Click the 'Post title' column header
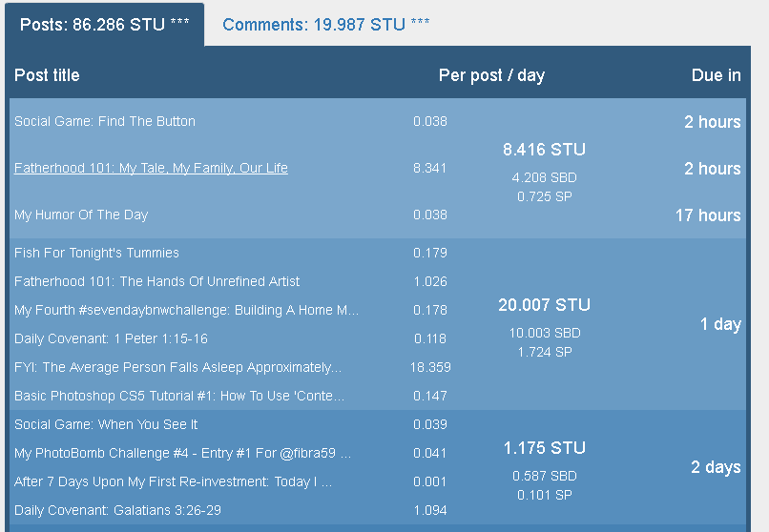This screenshot has width=769, height=532. click(47, 75)
